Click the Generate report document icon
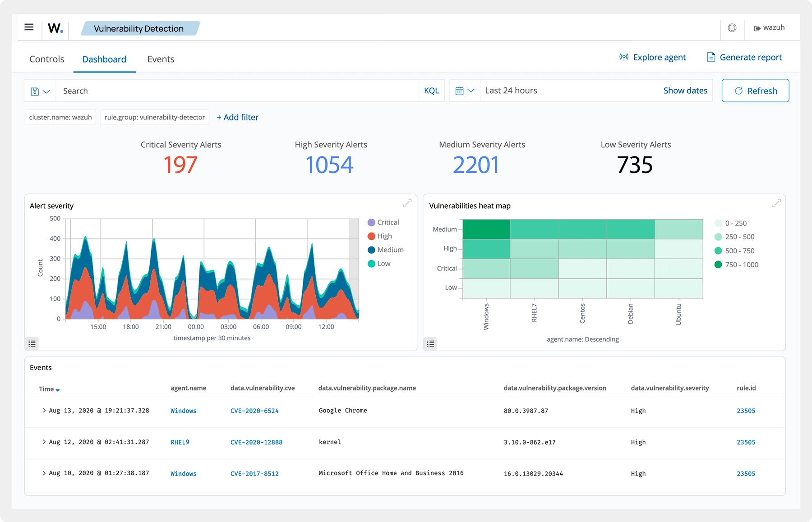812x522 pixels. pyautogui.click(x=711, y=57)
